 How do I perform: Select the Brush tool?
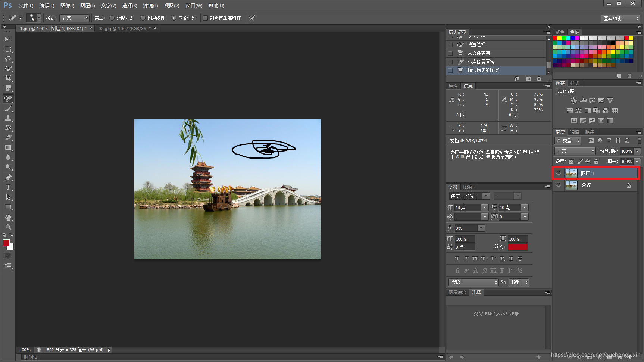[8, 109]
